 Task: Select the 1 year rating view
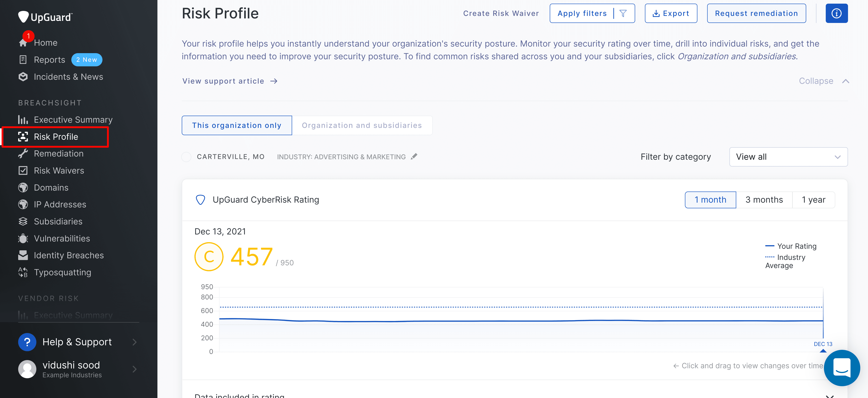814,199
